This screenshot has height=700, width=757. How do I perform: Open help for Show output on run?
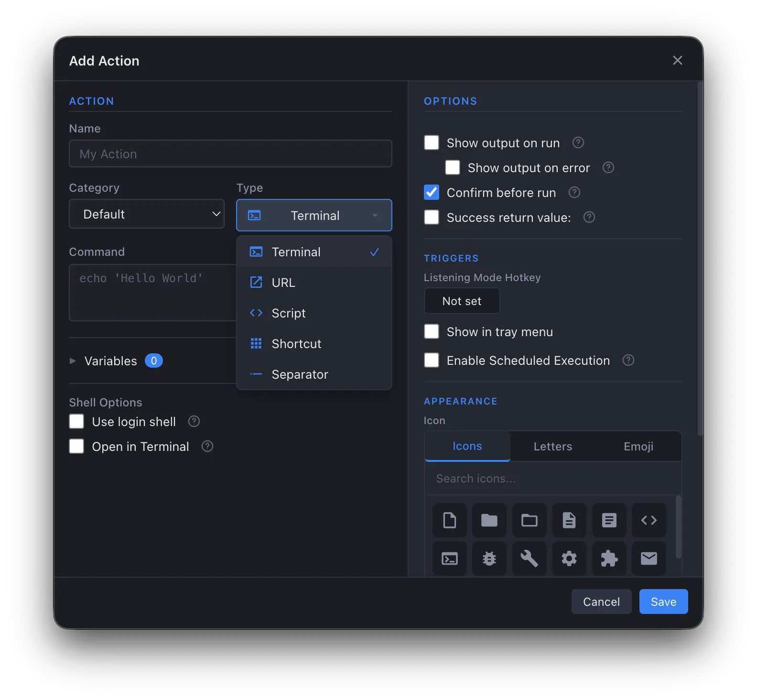578,142
